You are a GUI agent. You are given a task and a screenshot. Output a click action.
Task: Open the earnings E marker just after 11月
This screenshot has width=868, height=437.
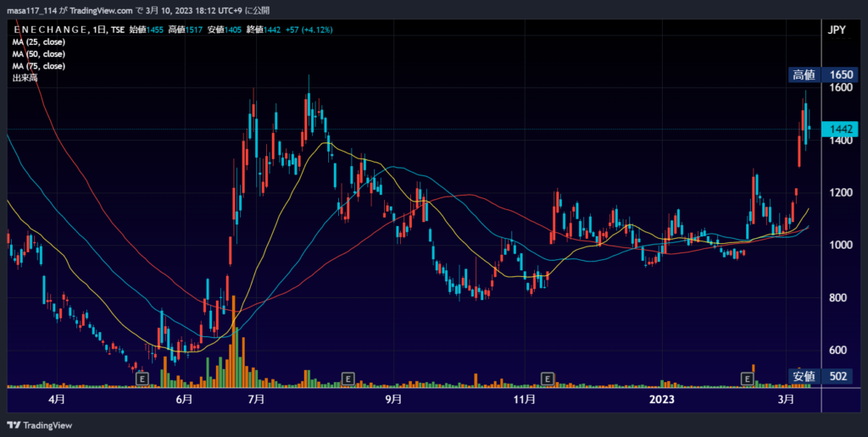tap(547, 379)
